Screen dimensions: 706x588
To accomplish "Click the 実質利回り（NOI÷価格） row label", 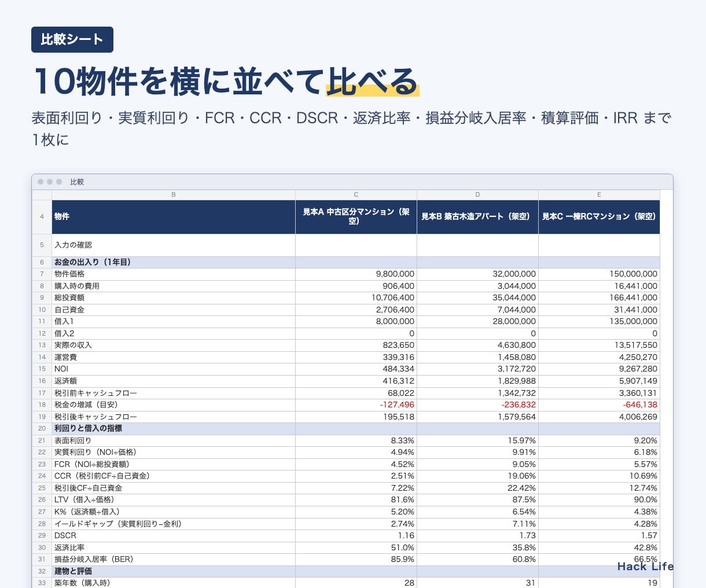I will click(x=95, y=452).
